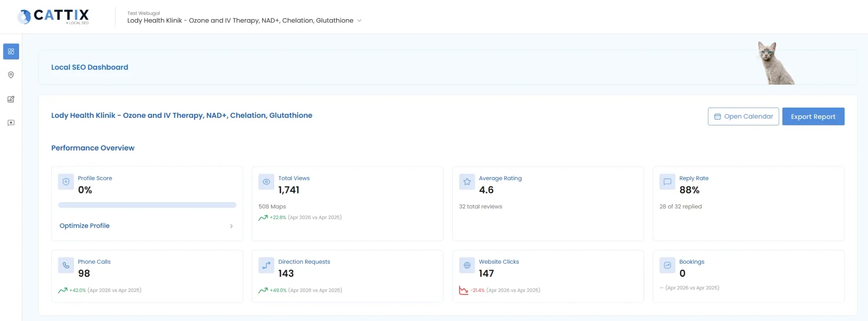868x321 pixels.
Task: Click the Total Views upward trend icon
Action: (263, 218)
